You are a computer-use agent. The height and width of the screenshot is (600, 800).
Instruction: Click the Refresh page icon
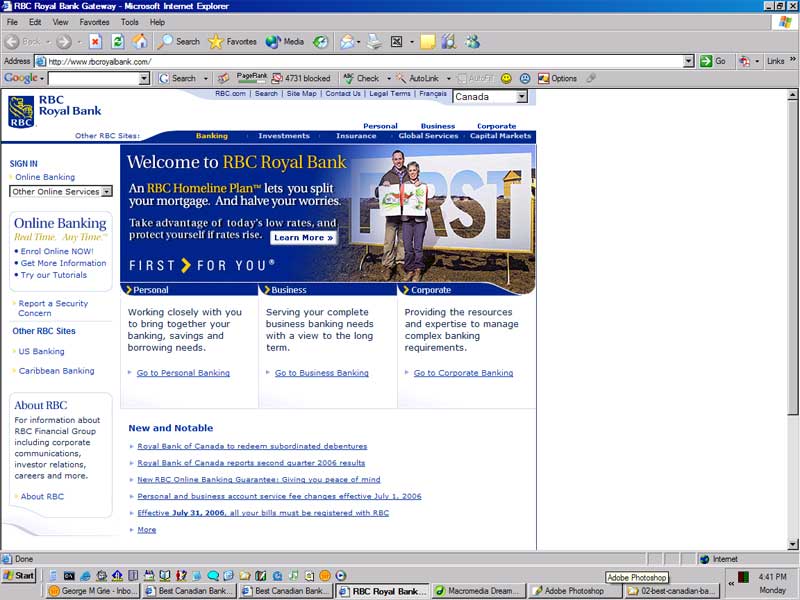[117, 41]
